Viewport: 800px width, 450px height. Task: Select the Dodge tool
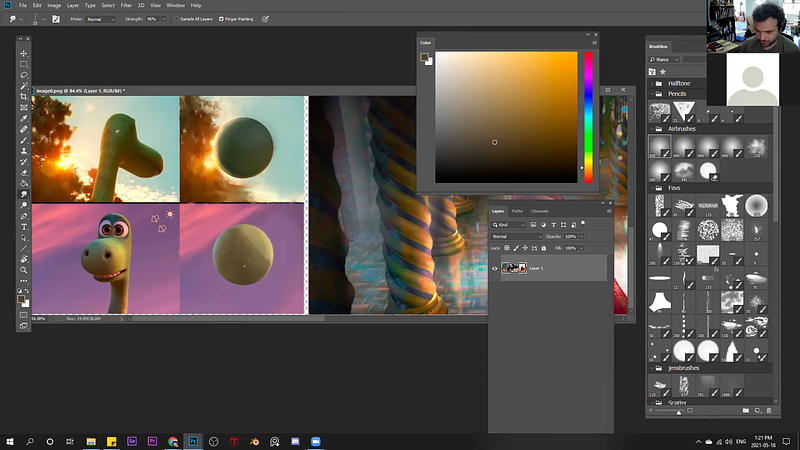coord(23,205)
